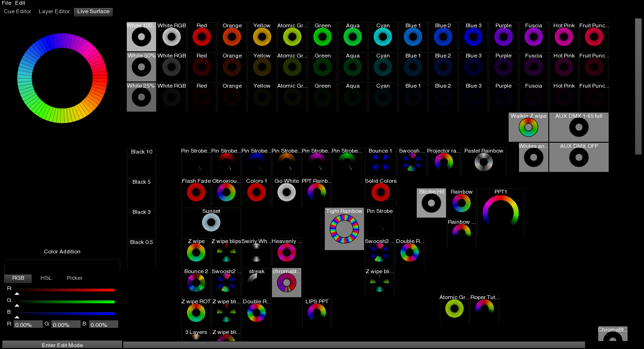Toggle the Whites an... tile

(534, 157)
